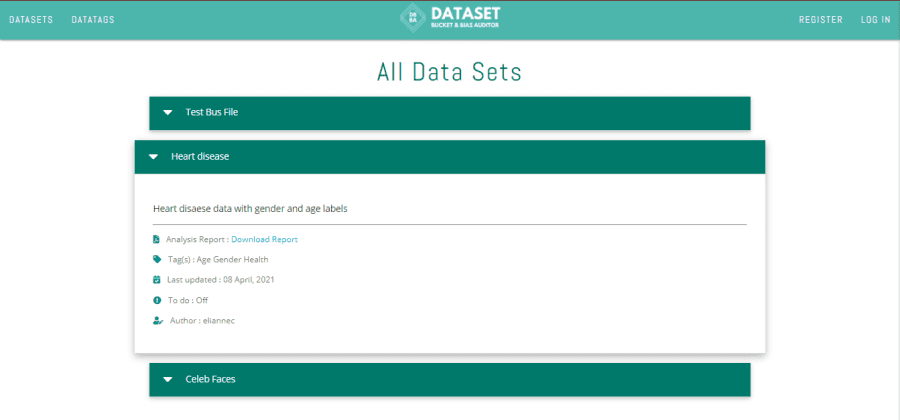Click the user-edit icon beside Author
The image size is (900, 420).
click(x=158, y=321)
